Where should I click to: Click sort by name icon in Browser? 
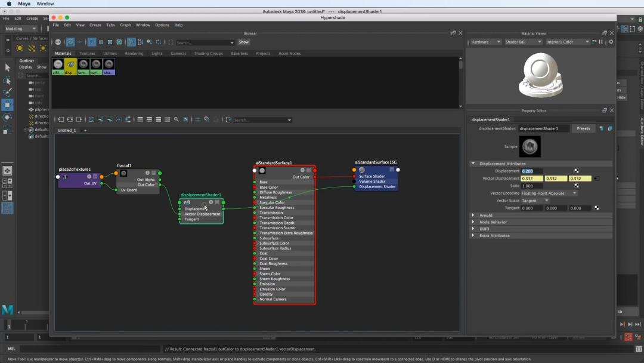131,42
